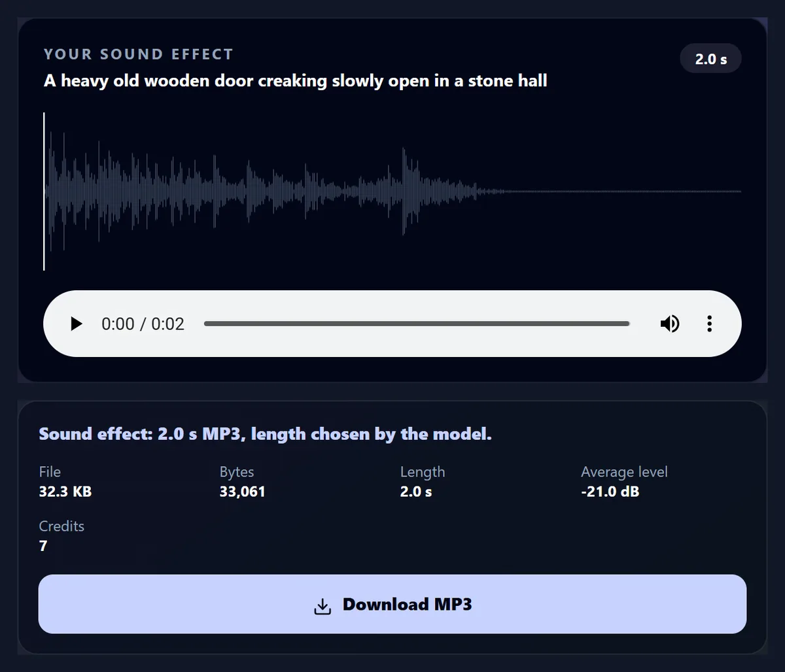The width and height of the screenshot is (785, 672).
Task: Click the sound effect summary headline
Action: (265, 434)
